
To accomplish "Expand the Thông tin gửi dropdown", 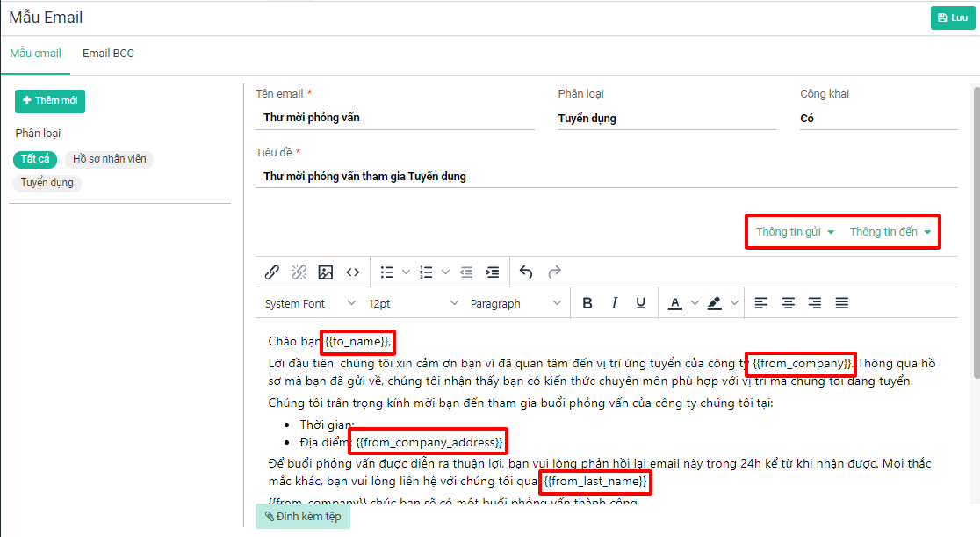I will (795, 232).
